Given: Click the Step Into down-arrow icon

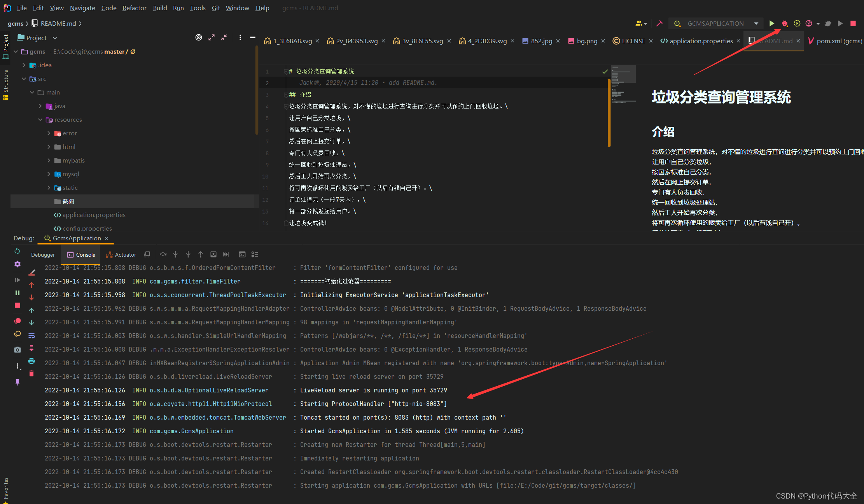Looking at the screenshot, I should pos(175,254).
